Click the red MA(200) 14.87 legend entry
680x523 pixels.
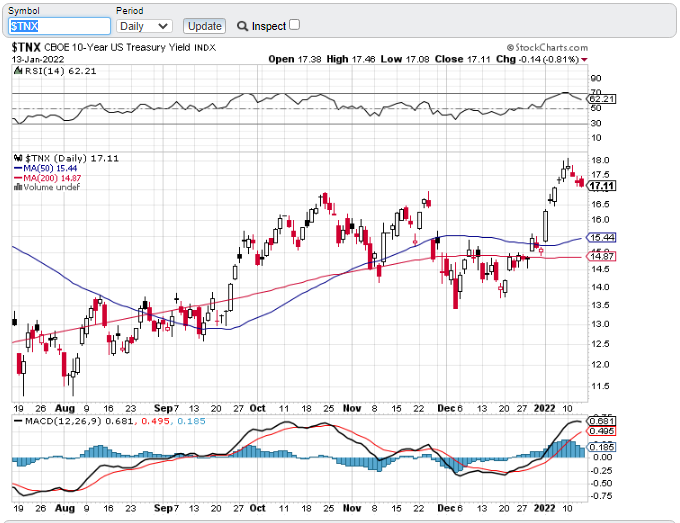click(x=47, y=178)
